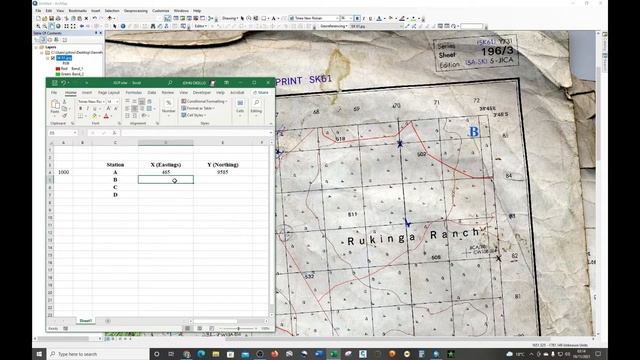Open the Excel font name dropdown
Screen dimensions: 640x360
(104, 102)
